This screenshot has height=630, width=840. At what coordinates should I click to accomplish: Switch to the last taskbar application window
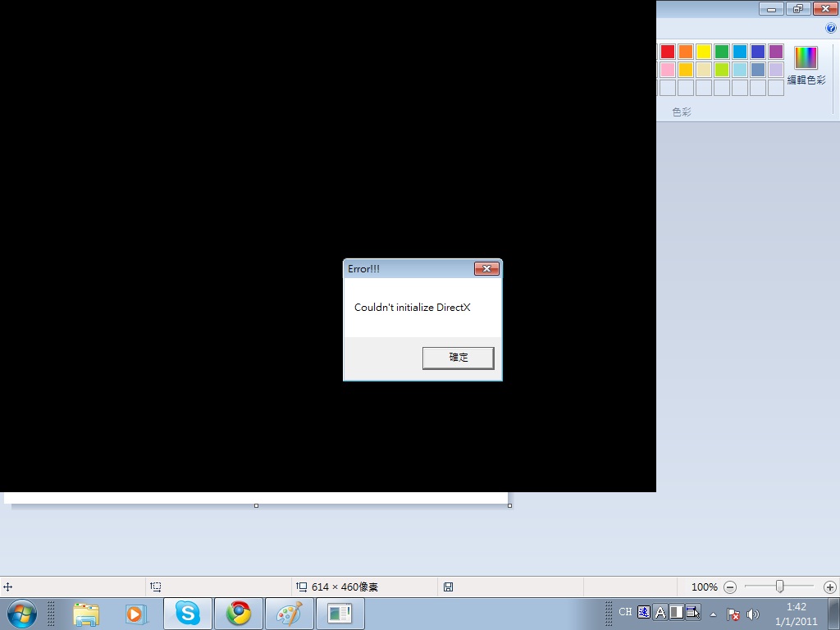point(340,614)
